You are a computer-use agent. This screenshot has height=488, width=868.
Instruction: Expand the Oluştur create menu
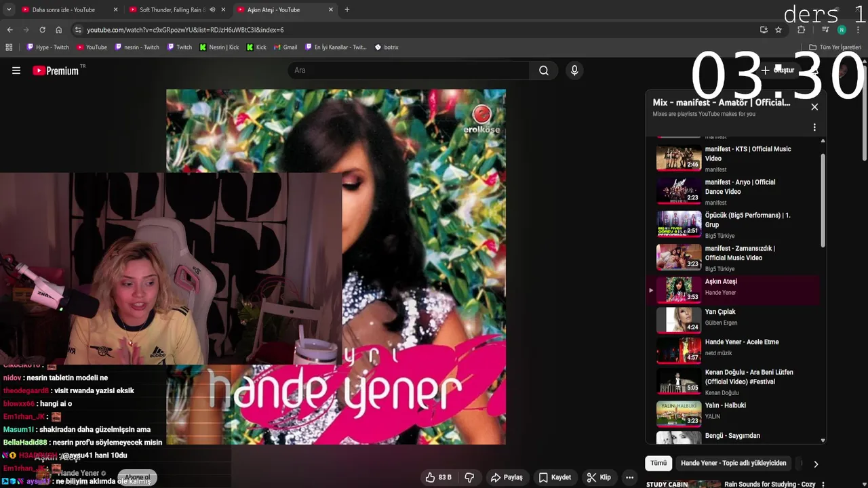pyautogui.click(x=778, y=70)
